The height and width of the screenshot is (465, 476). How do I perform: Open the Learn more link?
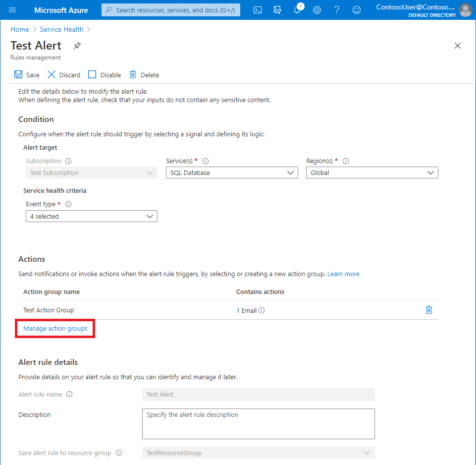(343, 273)
